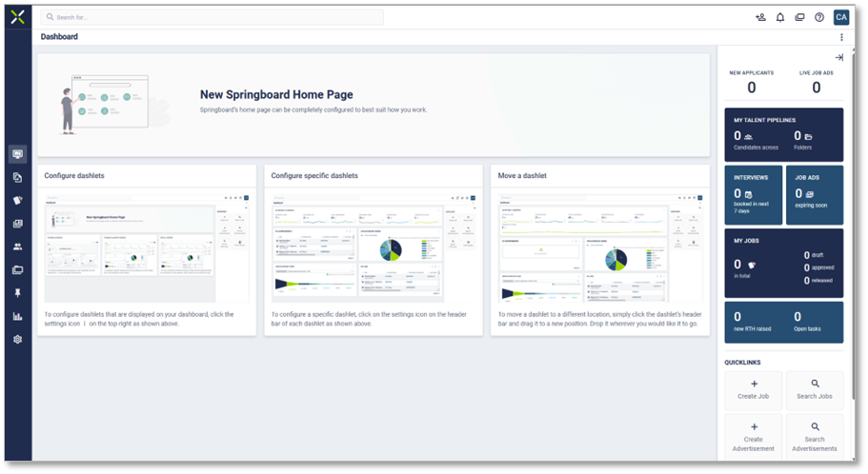Click the Springboard logo at top left
This screenshot has height=474, width=868.
click(17, 17)
